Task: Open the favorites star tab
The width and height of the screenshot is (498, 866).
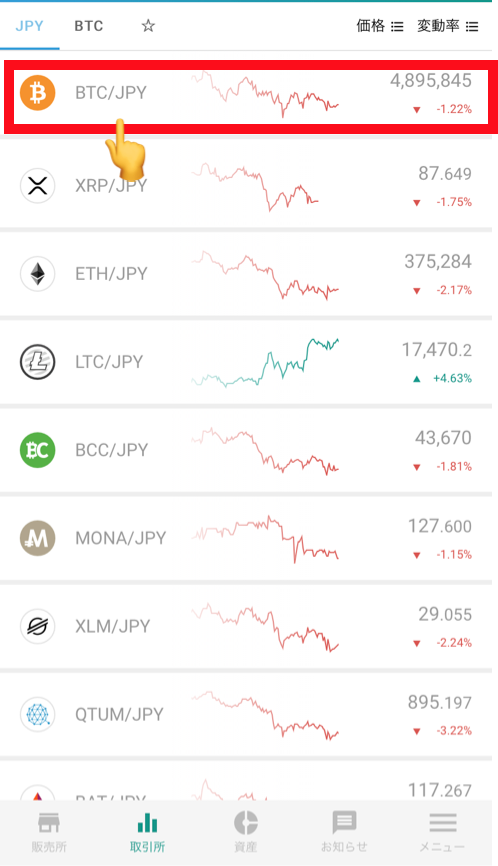Action: click(x=148, y=25)
